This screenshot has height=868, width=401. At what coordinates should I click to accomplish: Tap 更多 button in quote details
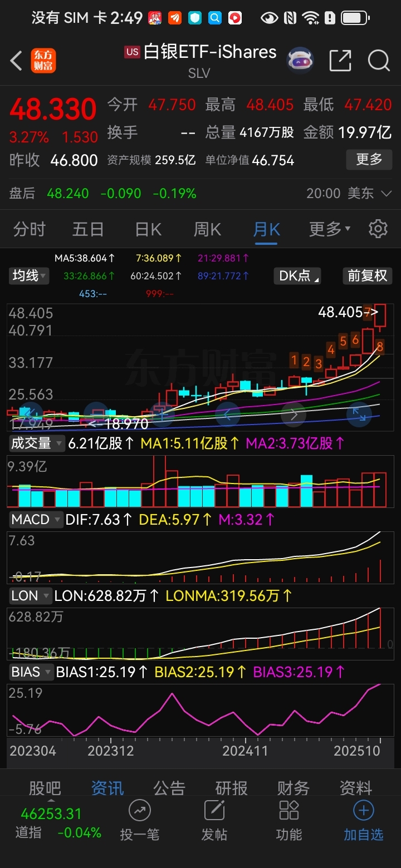pos(369,160)
